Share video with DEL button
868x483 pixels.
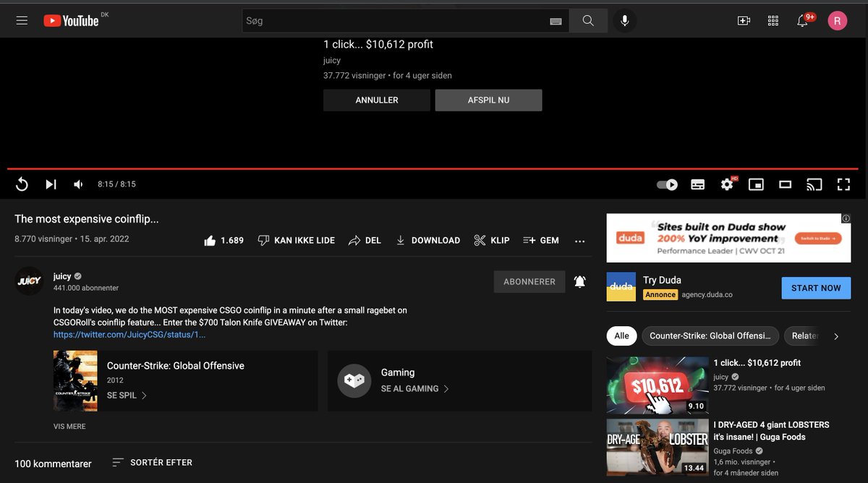(365, 240)
